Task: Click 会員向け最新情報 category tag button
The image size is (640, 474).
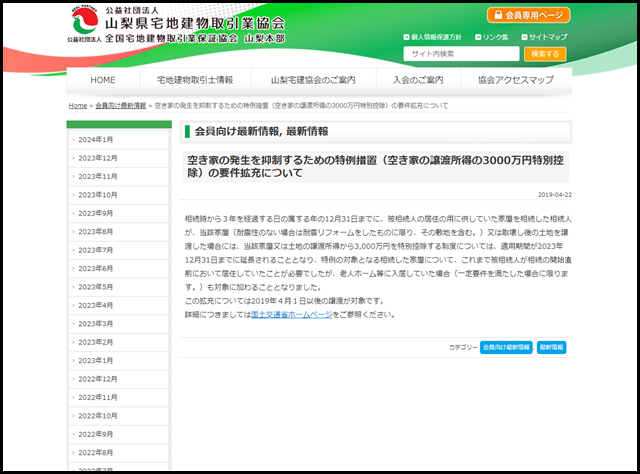Action: coord(506,347)
